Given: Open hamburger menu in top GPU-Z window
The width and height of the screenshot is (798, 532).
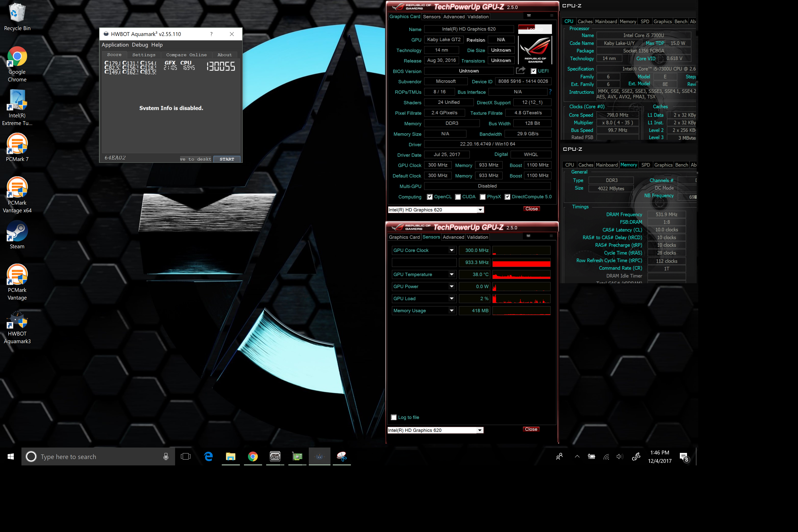Looking at the screenshot, I should pos(552,16).
